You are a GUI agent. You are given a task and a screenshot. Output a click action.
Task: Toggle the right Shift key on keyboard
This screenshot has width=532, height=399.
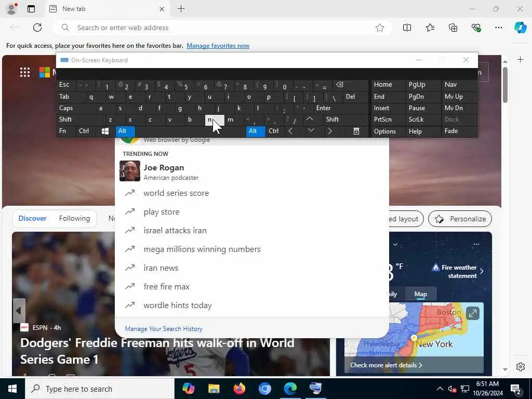(x=345, y=120)
